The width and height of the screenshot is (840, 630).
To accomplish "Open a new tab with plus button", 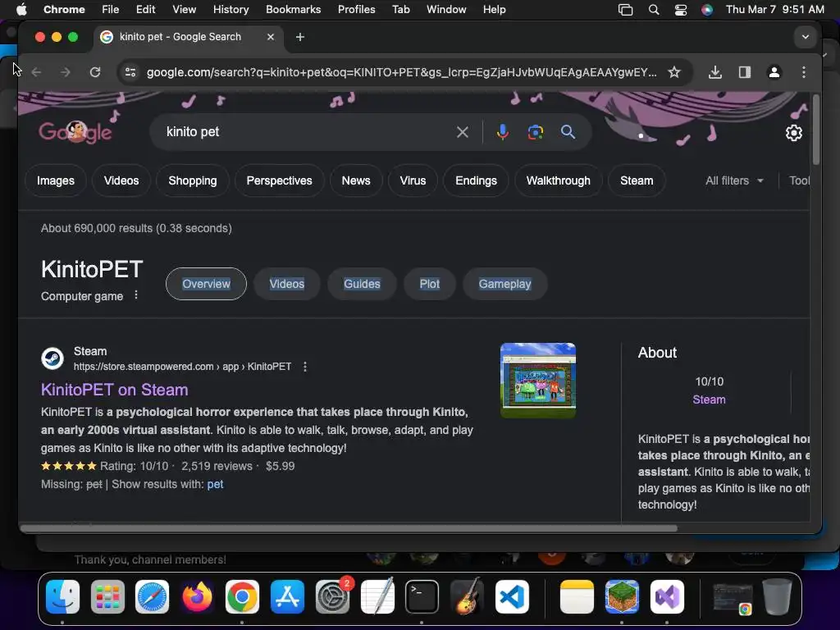I will point(300,37).
